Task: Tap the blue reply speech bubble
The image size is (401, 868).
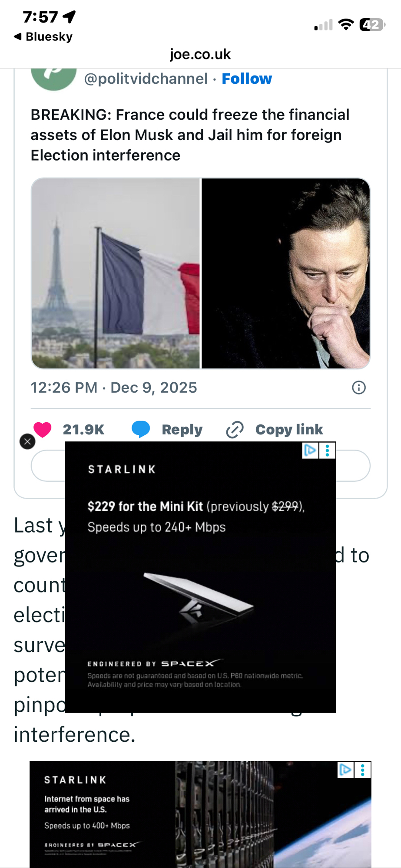Action: point(141,429)
